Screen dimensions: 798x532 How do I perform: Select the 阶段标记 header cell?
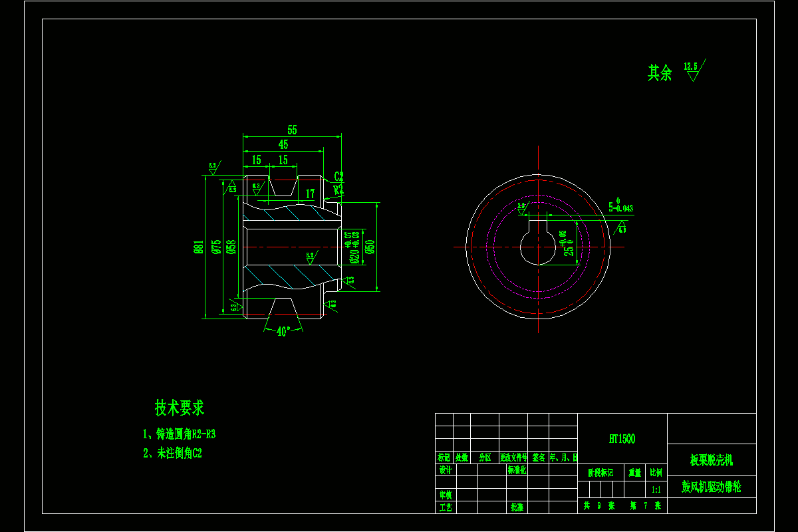[x=600, y=473]
